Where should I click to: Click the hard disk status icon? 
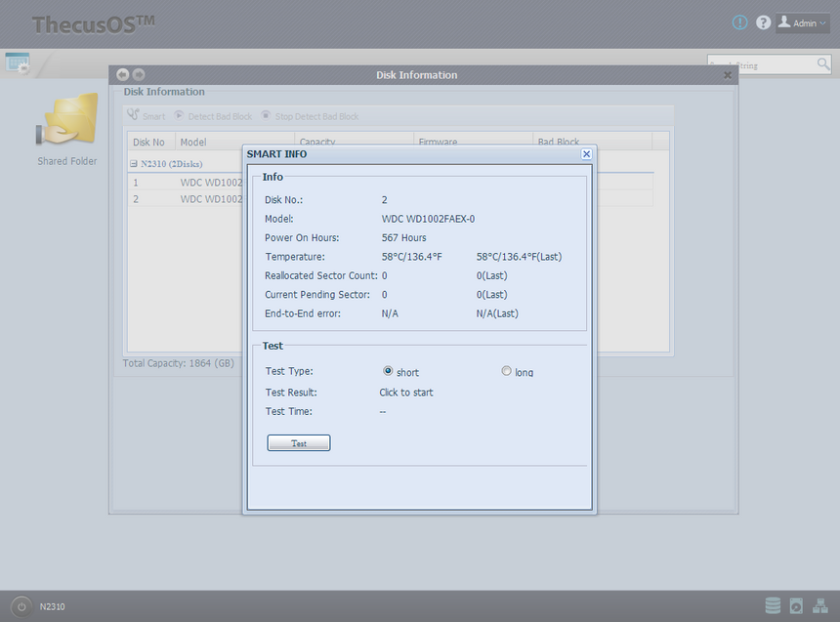(x=796, y=606)
